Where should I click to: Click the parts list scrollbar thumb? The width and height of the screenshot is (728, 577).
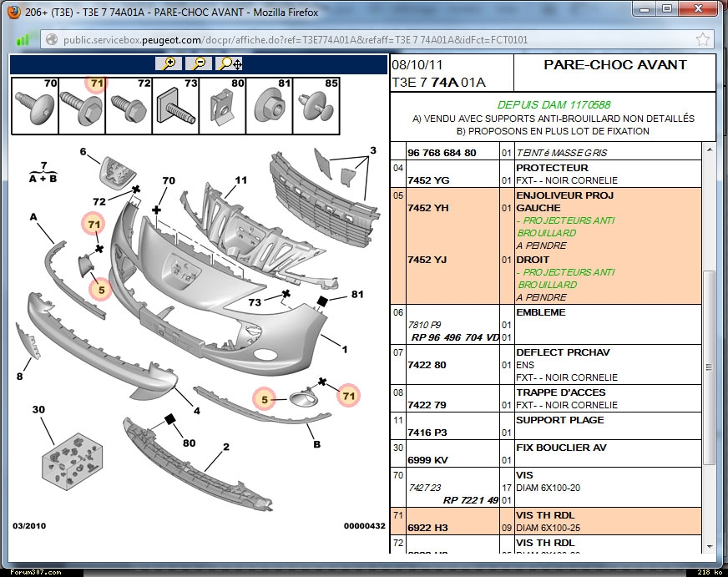[709, 367]
